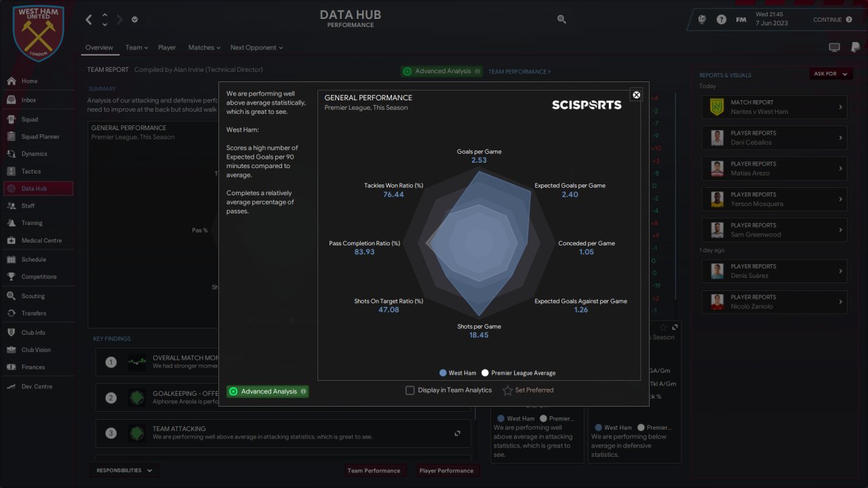
Task: Switch to the Overview tab
Action: coord(99,47)
